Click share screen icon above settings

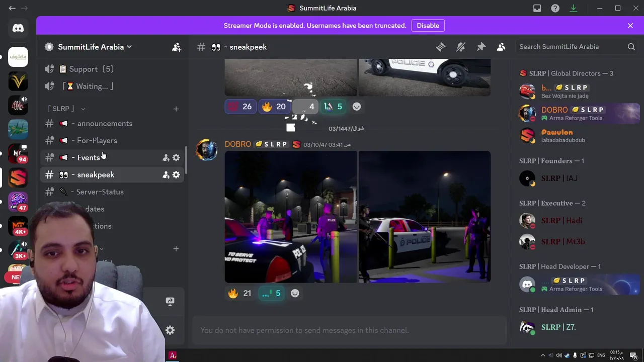170,302
